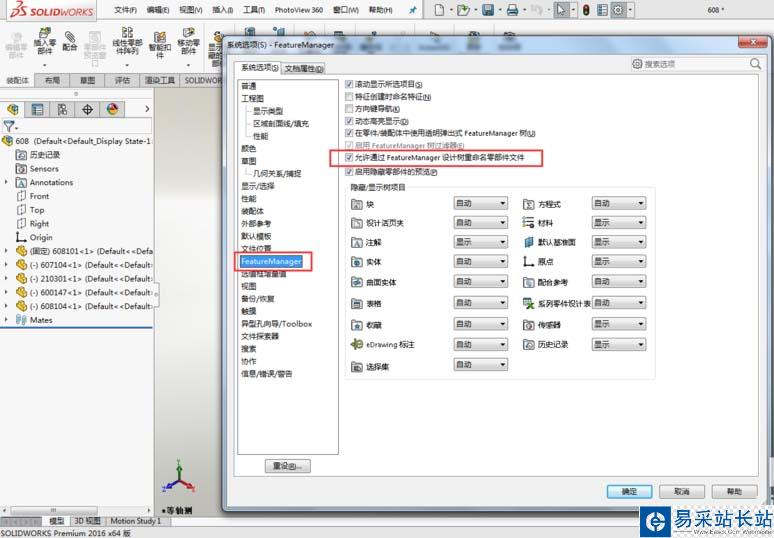Open Linear Component Pattern (线性零部件阵列)

point(127,41)
